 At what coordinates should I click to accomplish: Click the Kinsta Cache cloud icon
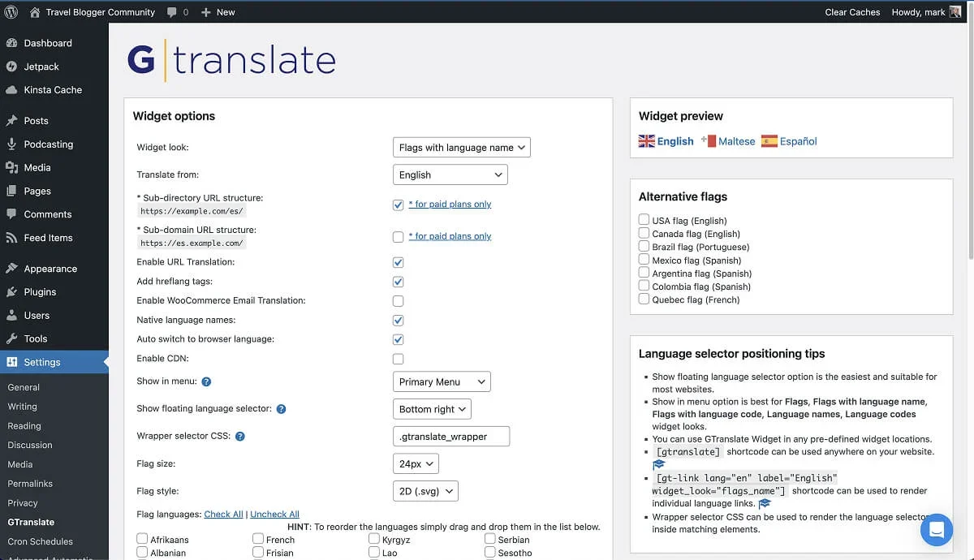click(x=11, y=90)
